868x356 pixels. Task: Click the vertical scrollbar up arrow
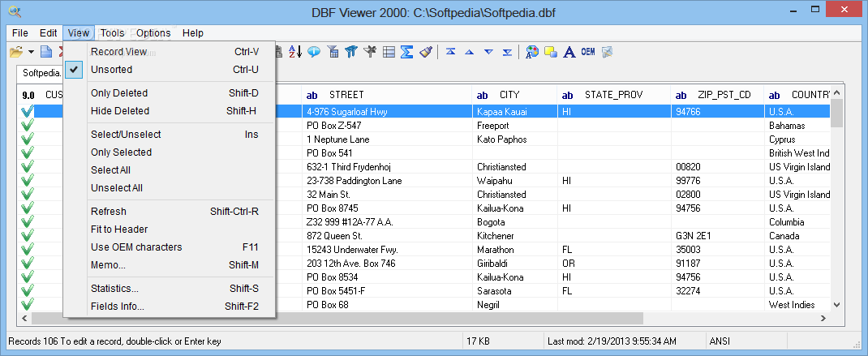coord(836,93)
